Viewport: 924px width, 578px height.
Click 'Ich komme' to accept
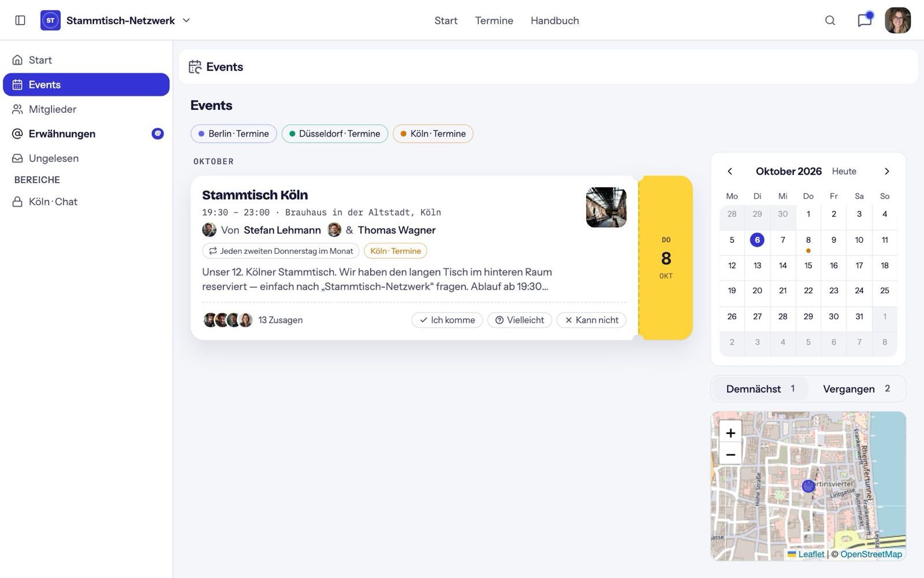[x=447, y=320]
